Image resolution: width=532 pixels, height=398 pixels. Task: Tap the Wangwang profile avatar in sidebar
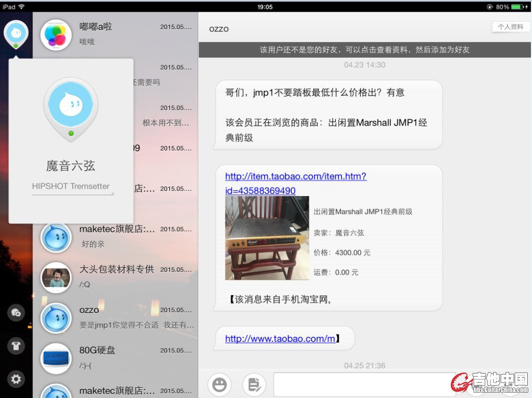point(16,34)
